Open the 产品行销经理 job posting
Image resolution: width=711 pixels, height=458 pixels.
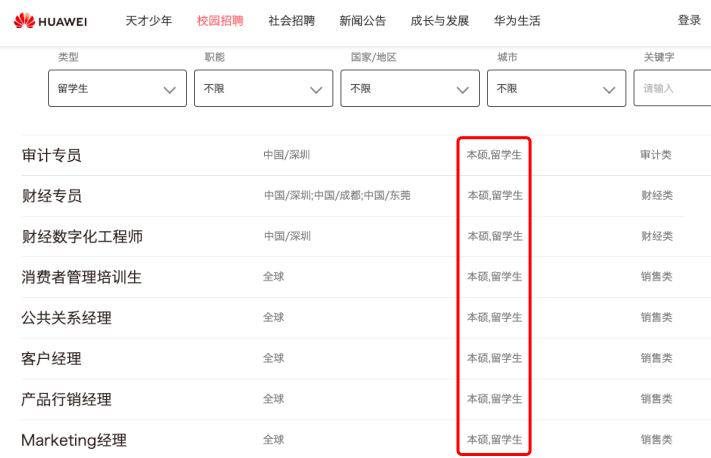(66, 400)
